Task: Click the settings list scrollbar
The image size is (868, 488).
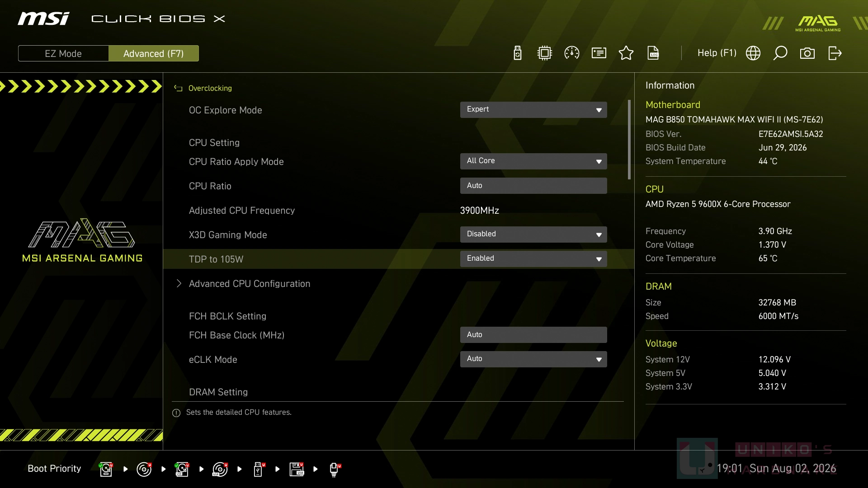Action: tap(629, 140)
